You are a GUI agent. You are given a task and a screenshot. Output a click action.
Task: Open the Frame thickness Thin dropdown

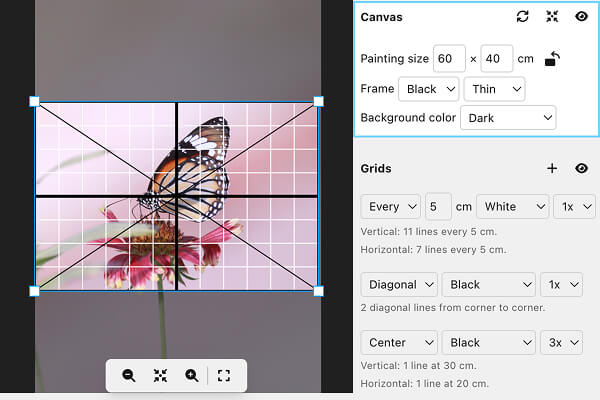pyautogui.click(x=494, y=89)
